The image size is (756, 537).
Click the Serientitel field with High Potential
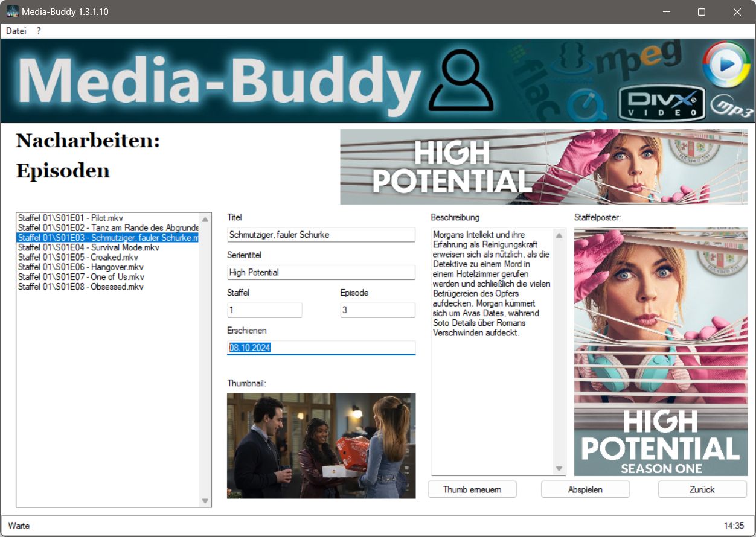coord(321,272)
